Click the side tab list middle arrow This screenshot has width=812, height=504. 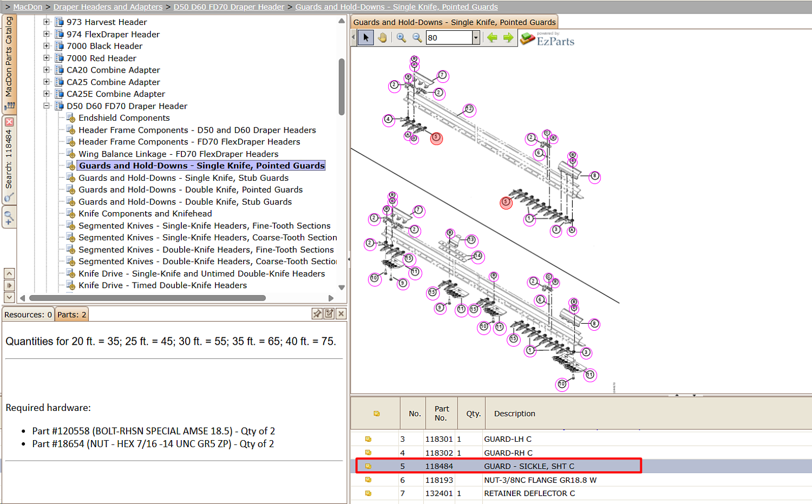coord(9,285)
